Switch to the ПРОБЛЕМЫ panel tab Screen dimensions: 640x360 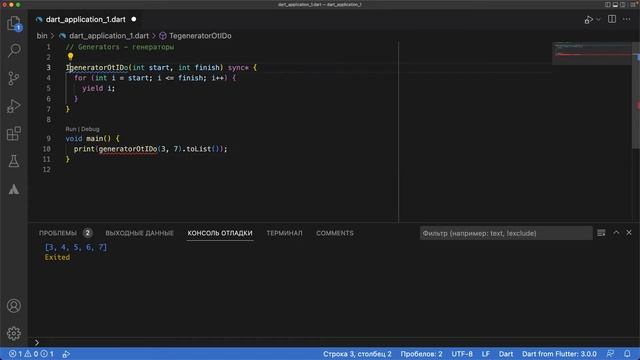point(58,233)
